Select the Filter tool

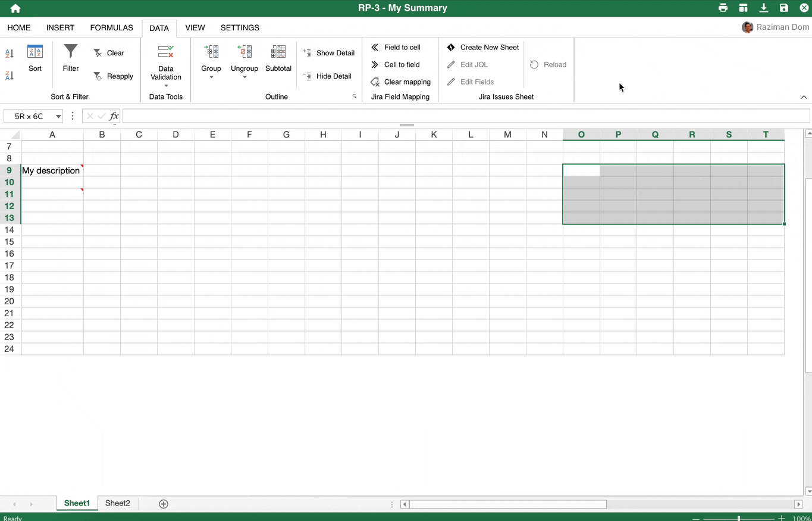coord(70,60)
